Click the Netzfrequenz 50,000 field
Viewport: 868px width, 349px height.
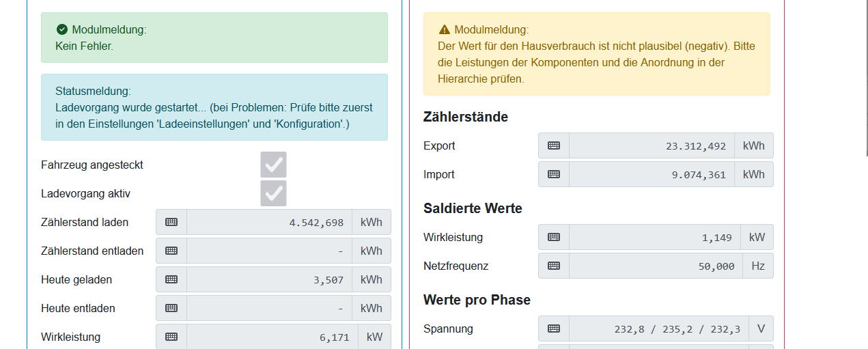652,266
